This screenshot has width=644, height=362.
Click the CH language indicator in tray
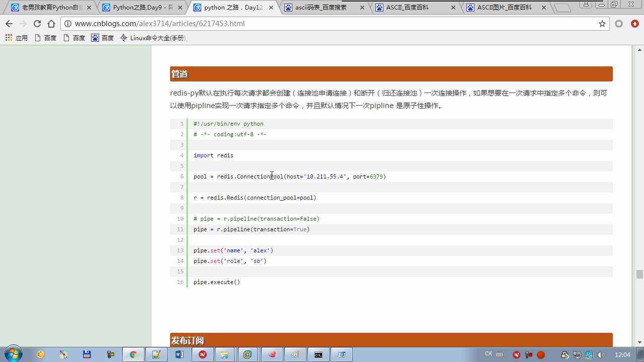pos(488,354)
